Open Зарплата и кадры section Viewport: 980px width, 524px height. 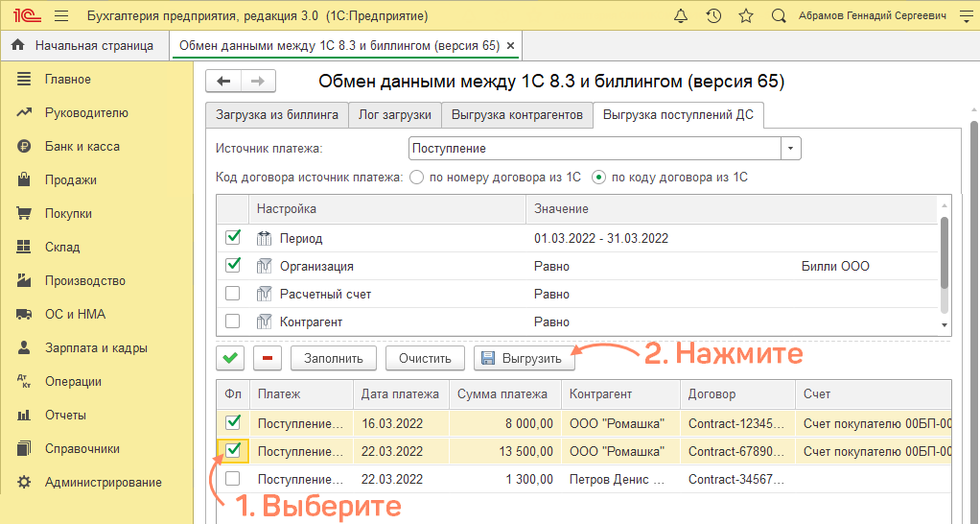coord(96,347)
